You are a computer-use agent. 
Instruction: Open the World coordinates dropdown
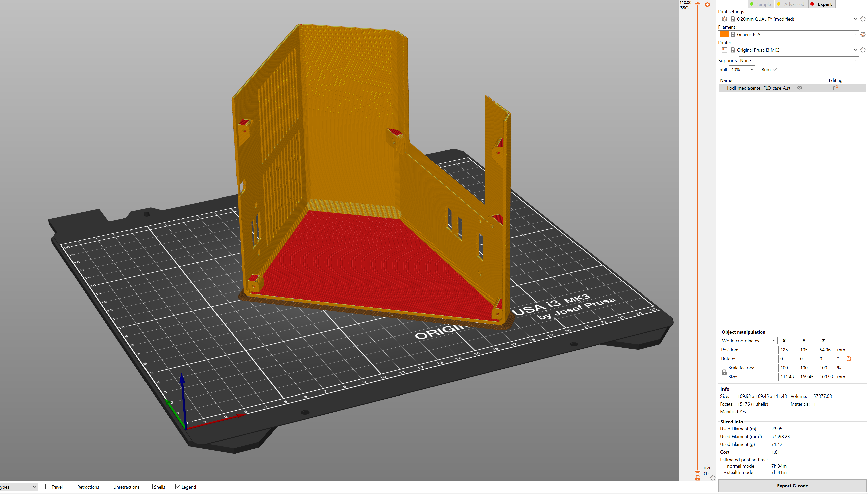coord(749,340)
